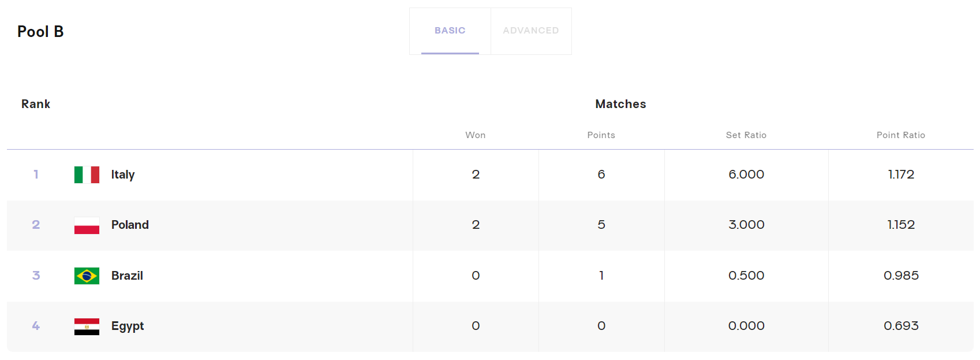Open the Advanced tab
This screenshot has width=980, height=360.
coord(531,31)
